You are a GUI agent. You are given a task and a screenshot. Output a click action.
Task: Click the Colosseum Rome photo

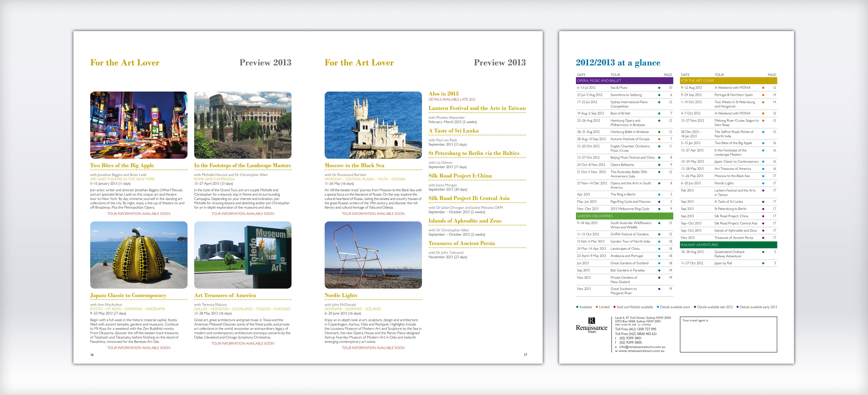[x=243, y=125]
